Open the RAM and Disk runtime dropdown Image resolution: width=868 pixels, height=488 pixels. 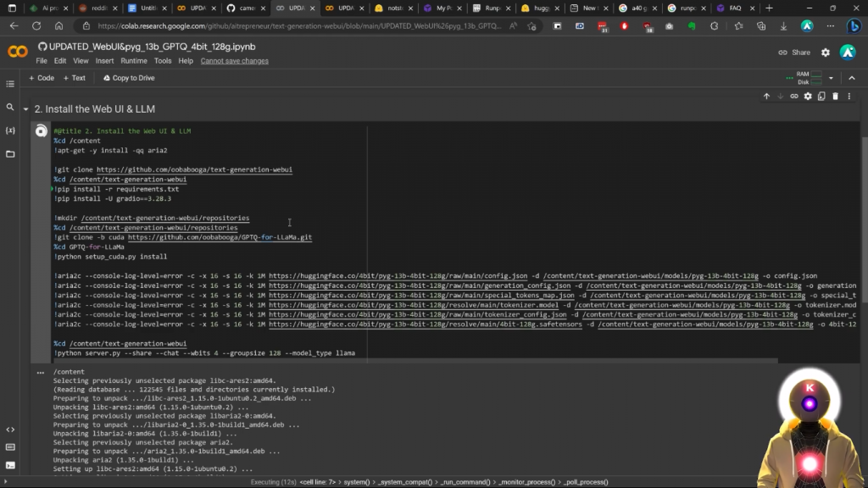tap(831, 78)
